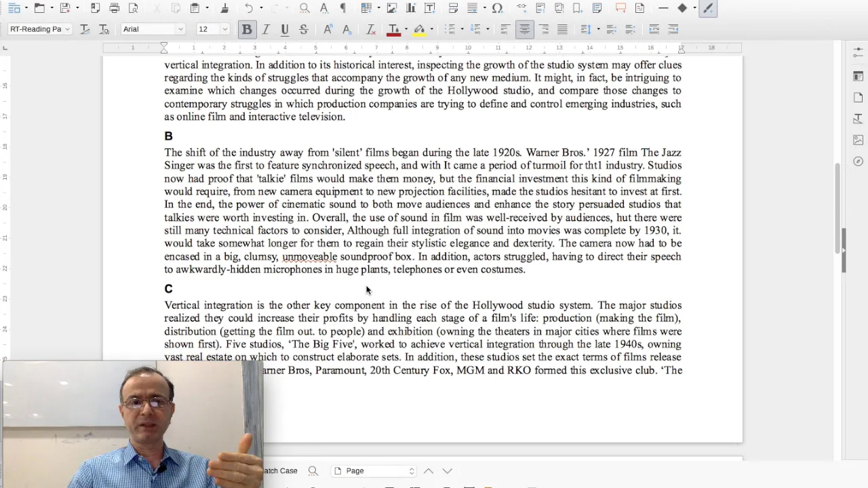The width and height of the screenshot is (868, 488).
Task: Toggle the Subscript button
Action: click(x=347, y=29)
